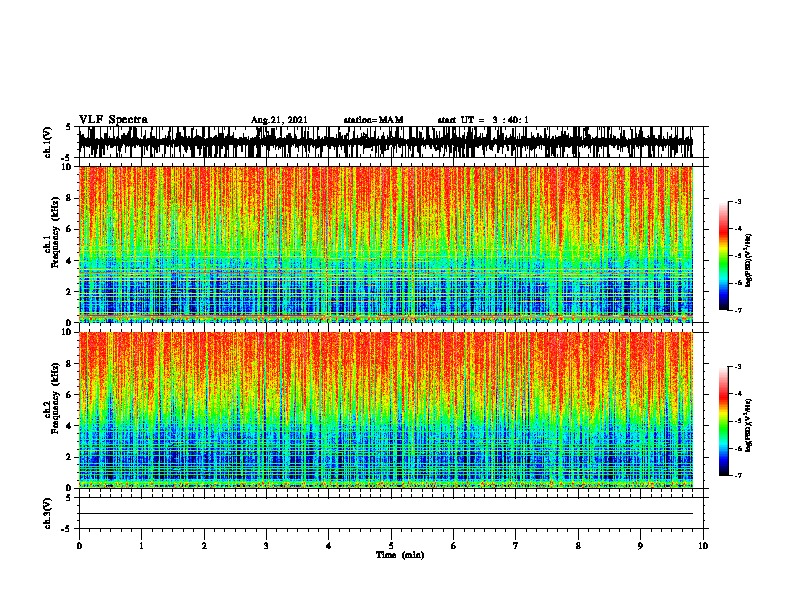Click the "VLF Spectra" plot title

[113, 120]
